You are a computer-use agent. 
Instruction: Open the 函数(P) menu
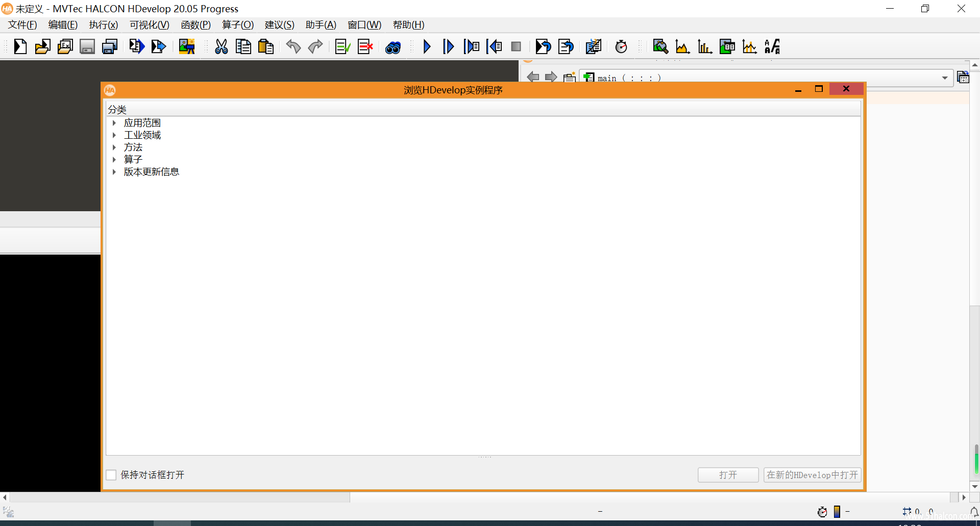tap(195, 25)
